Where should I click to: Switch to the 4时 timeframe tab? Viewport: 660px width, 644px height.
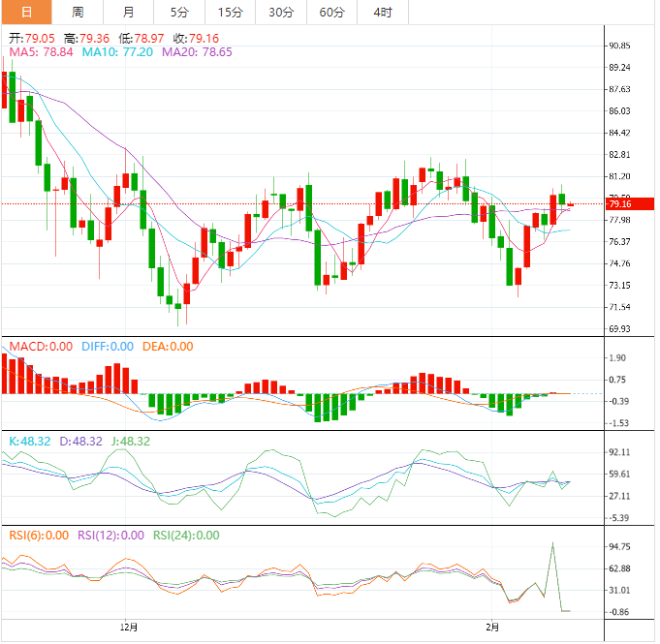(x=382, y=13)
